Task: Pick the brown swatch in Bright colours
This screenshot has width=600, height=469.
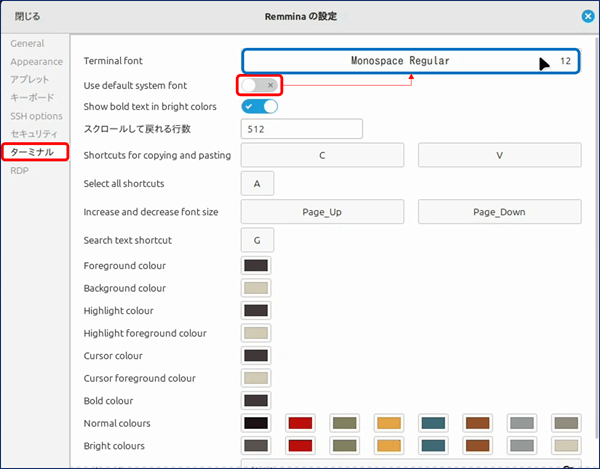Action: click(478, 446)
